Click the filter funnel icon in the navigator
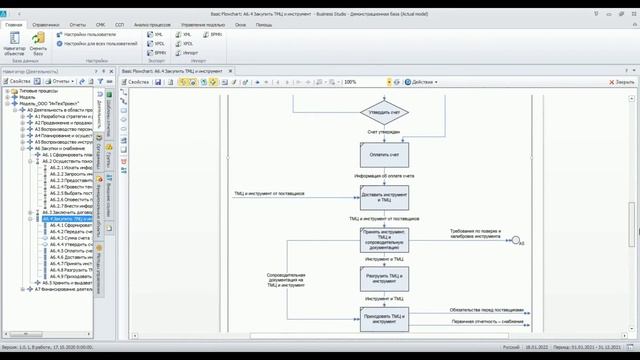 coord(100,82)
